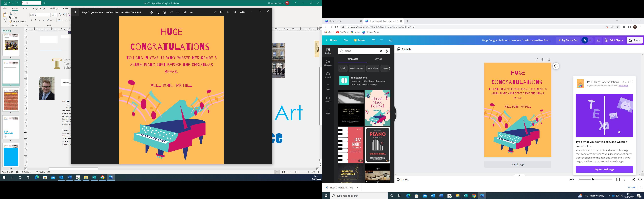Image resolution: width=644 pixels, height=199 pixels.
Task: Open search filters in Canva template search
Action: 387,51
